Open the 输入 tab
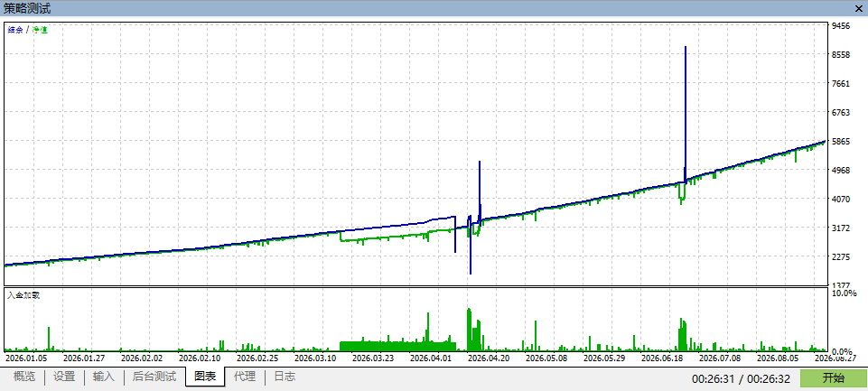 click(104, 377)
